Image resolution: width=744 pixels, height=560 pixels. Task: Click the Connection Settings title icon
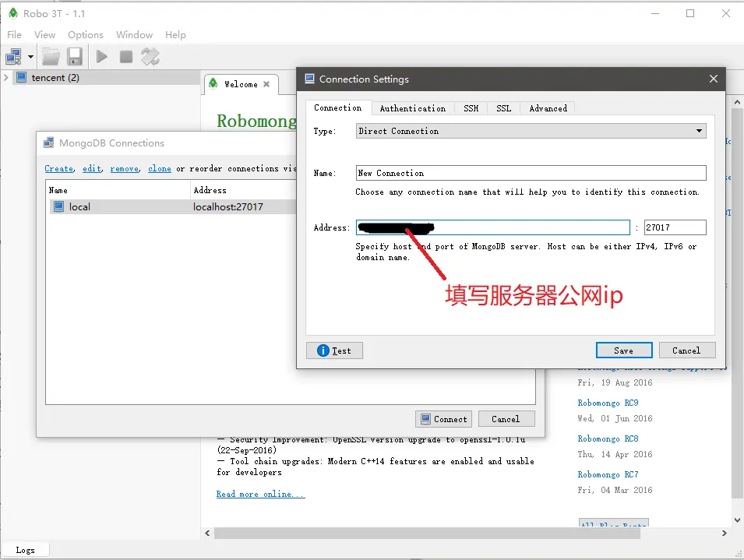309,79
